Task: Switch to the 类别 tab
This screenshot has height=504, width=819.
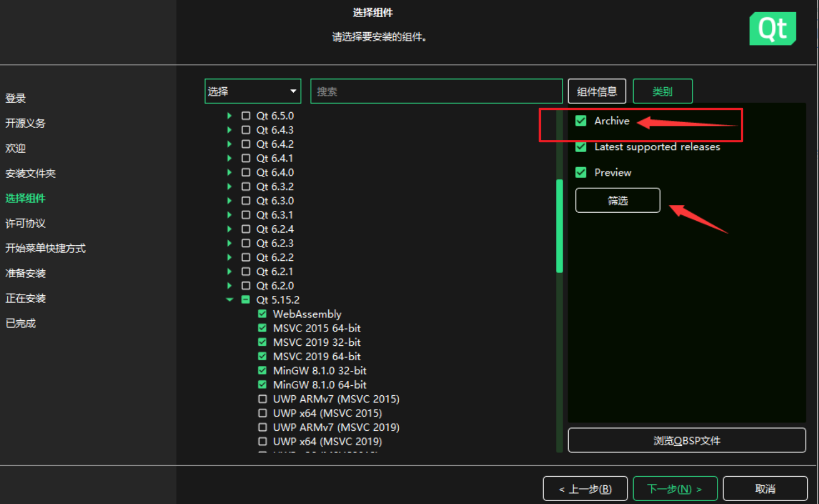Action: coord(662,91)
